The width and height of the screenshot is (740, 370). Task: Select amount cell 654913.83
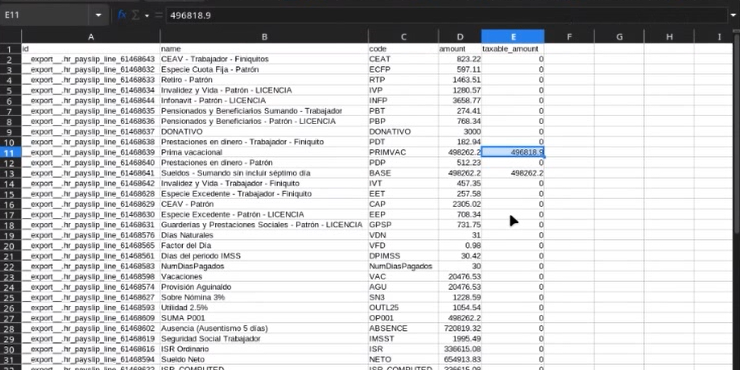tap(460, 360)
